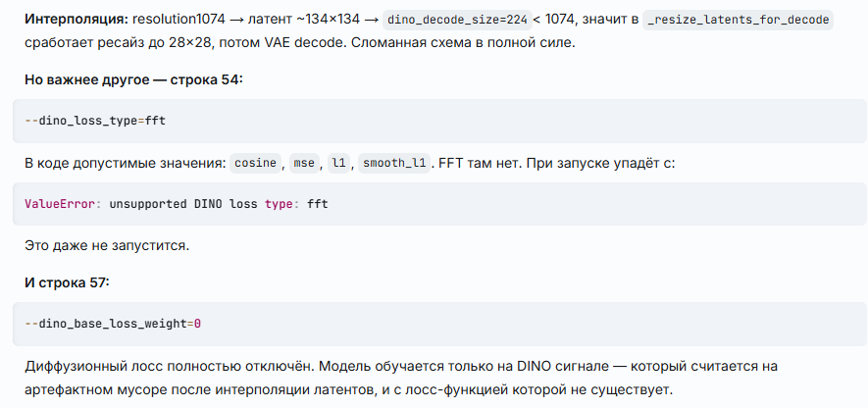
Task: Click the ValueError keyword in the error block
Action: [60, 204]
